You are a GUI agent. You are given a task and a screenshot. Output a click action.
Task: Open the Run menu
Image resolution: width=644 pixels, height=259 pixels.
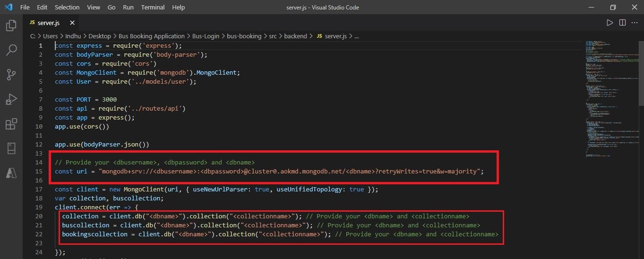[128, 7]
